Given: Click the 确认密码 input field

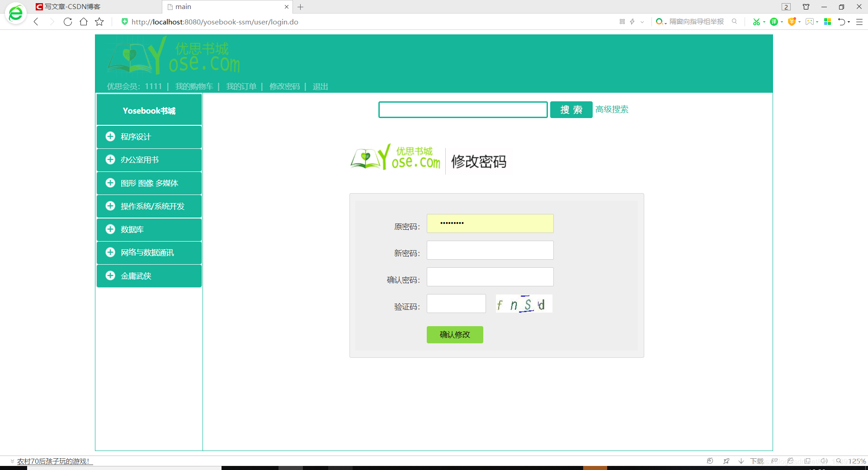Looking at the screenshot, I should 490,277.
